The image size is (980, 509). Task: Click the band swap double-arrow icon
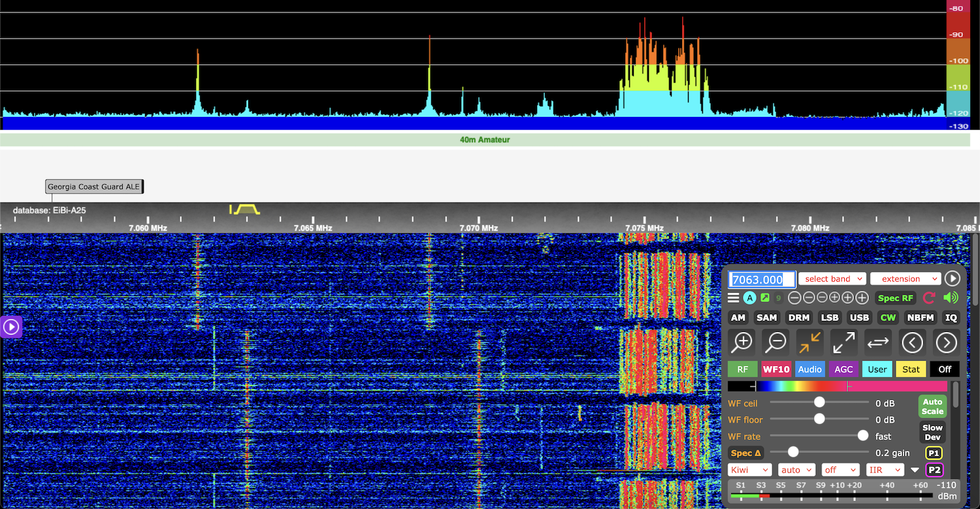[878, 342]
